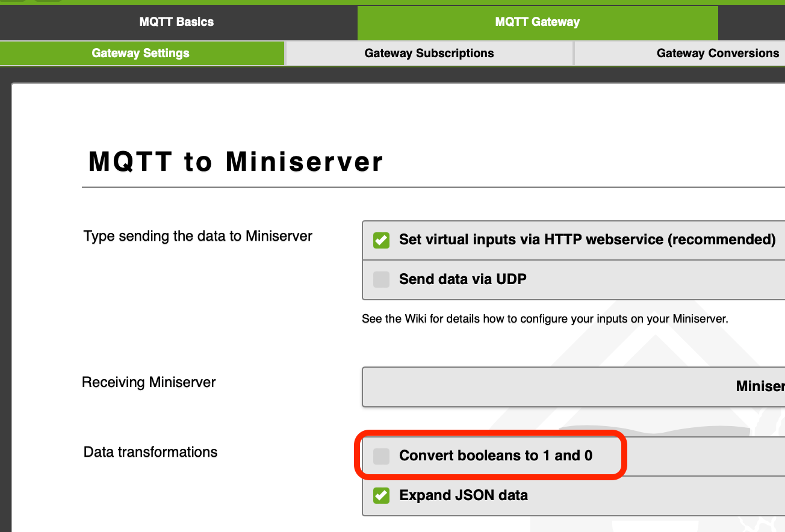Go to the Gateway Conversions subtab
Viewport: 785px width, 532px height.
718,53
